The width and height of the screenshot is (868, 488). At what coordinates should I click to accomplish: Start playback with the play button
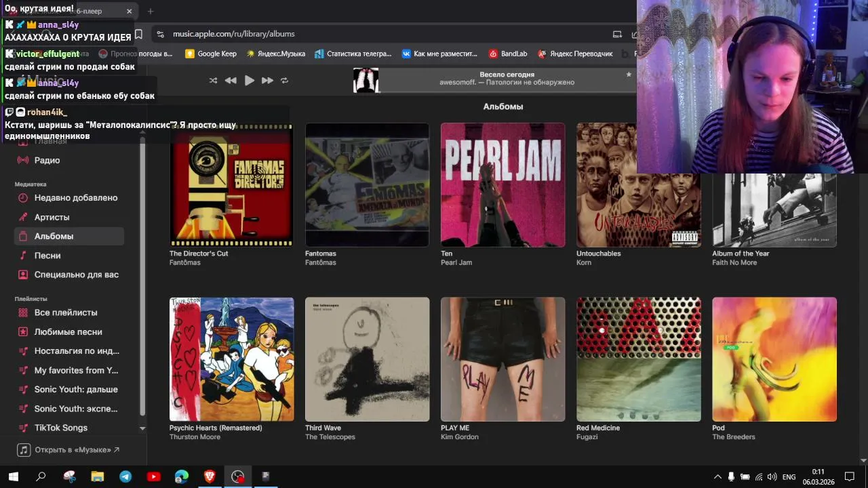pyautogui.click(x=250, y=80)
